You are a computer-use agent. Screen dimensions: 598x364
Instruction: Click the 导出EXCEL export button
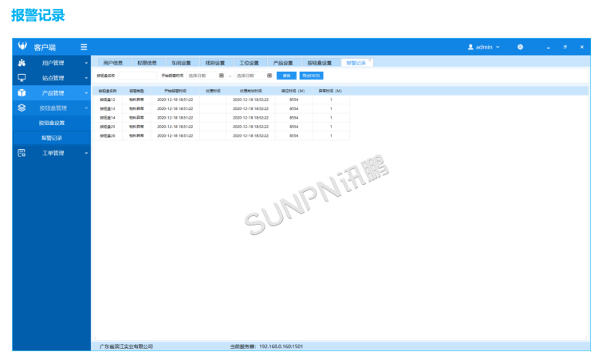[312, 76]
